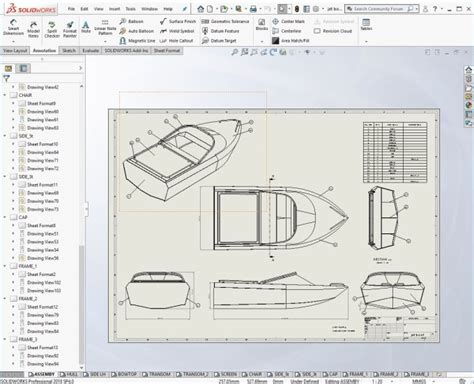Switch to the Sheet Format ribbon tab
This screenshot has width=474, height=384.
167,50
